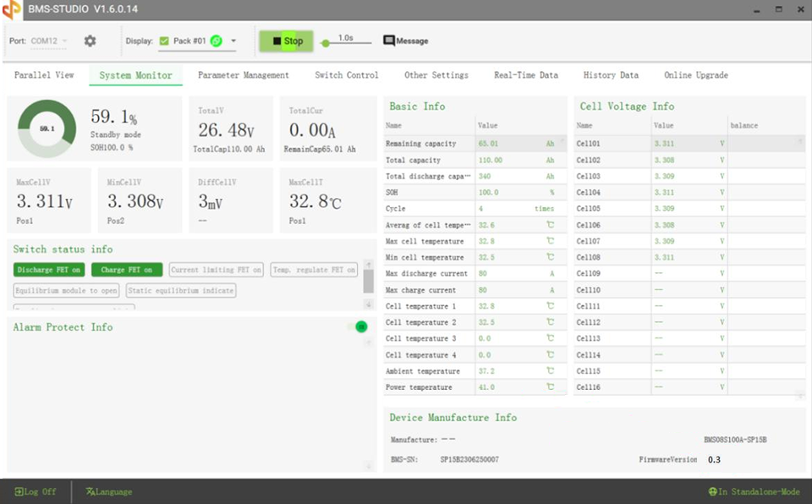Click the battery percentage donut chart
The width and height of the screenshot is (812, 504).
(47, 129)
